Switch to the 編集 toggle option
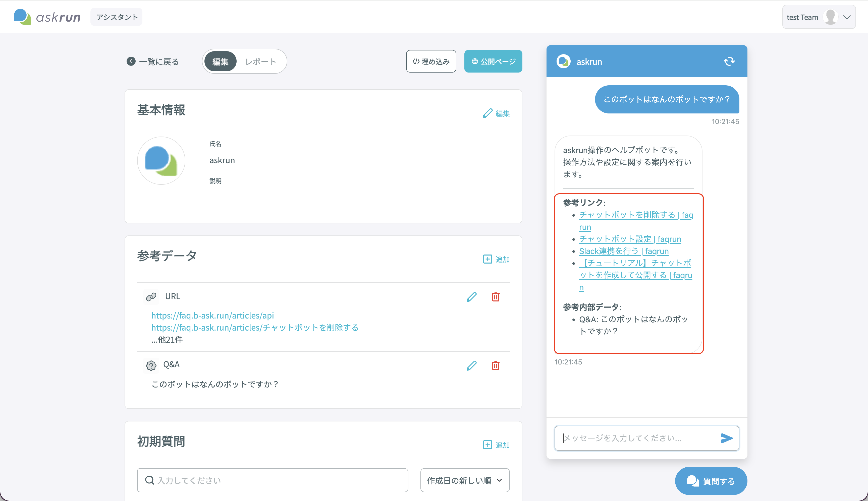The image size is (868, 501). pos(220,61)
